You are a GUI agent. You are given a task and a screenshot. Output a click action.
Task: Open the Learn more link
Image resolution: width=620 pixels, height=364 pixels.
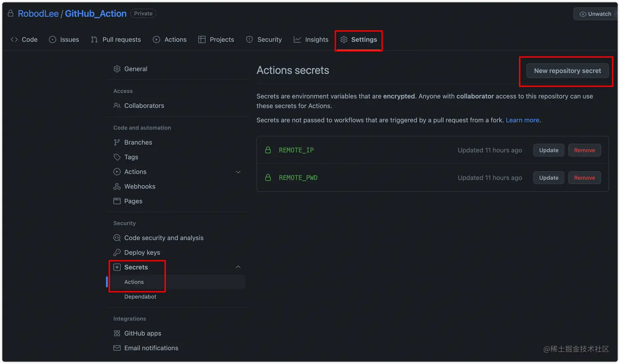(x=522, y=120)
